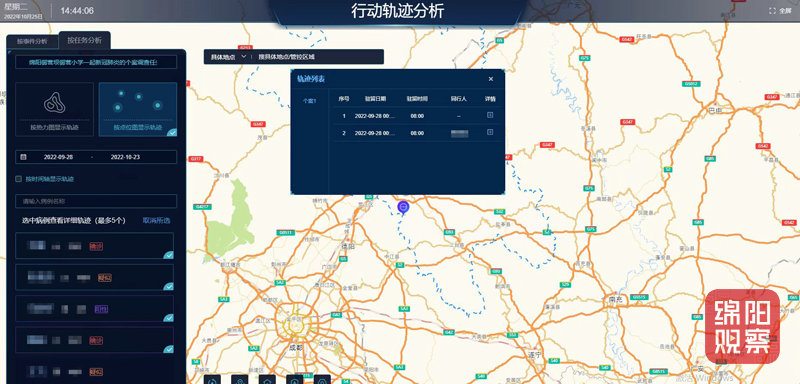
Task: Select the point-map track display option
Action: [138, 109]
